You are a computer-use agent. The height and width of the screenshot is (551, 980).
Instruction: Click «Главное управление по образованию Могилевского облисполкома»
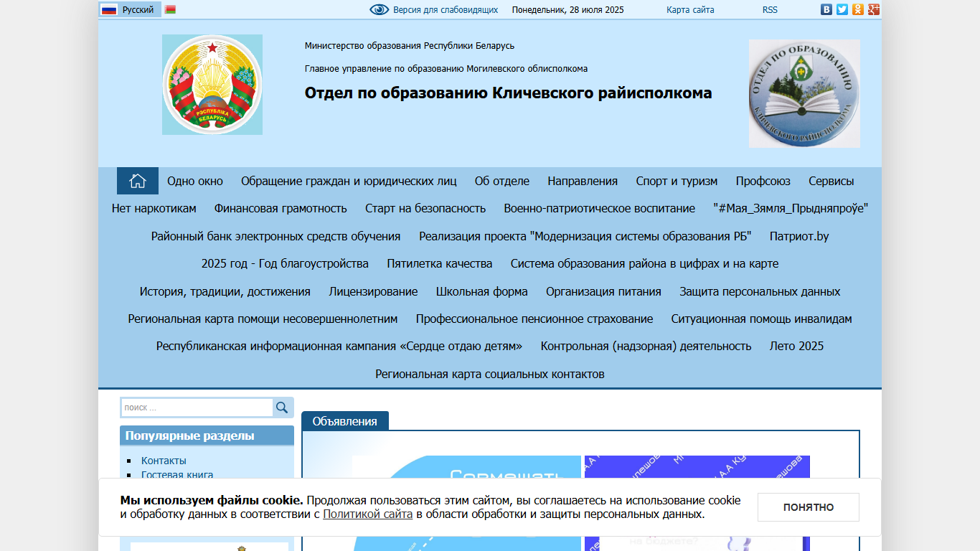pyautogui.click(x=446, y=69)
